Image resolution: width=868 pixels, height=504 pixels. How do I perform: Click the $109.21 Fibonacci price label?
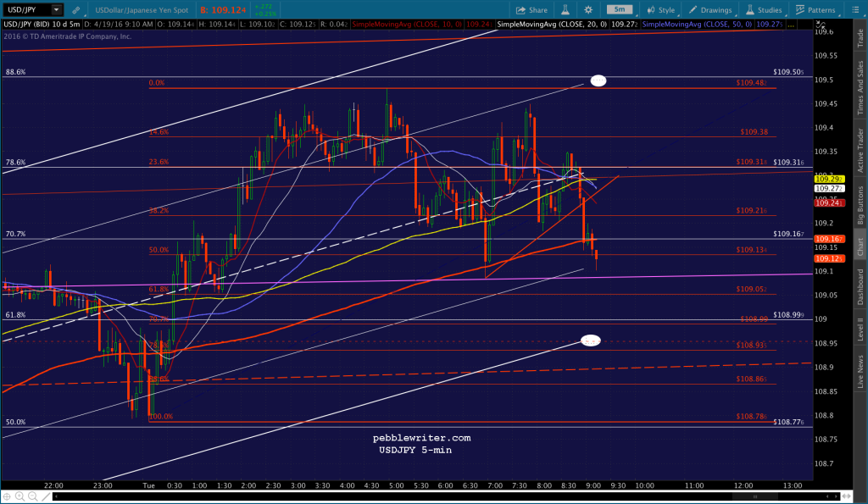tap(752, 211)
